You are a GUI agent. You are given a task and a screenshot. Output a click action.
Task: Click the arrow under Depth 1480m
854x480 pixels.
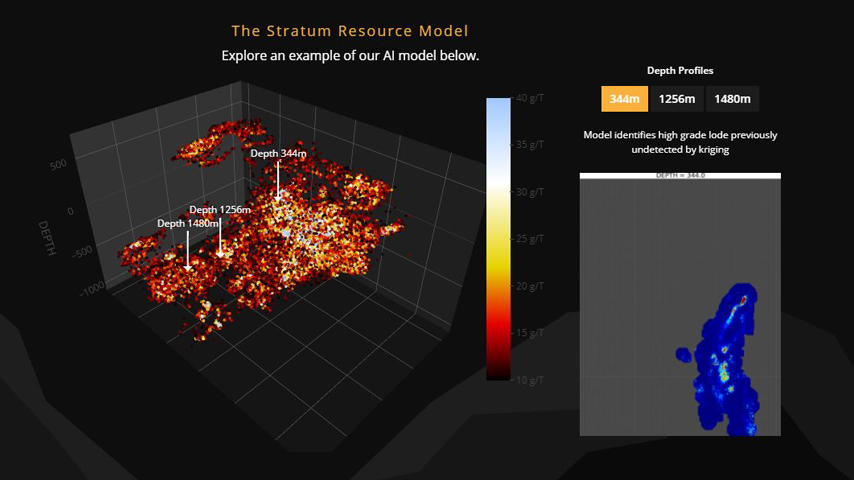coord(188,251)
